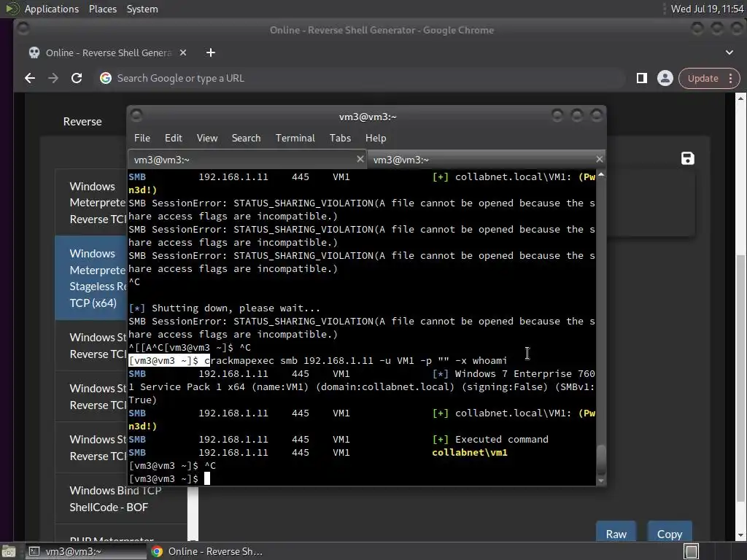747x560 pixels.
Task: Click terminal scrollbar up arrow
Action: click(601, 175)
